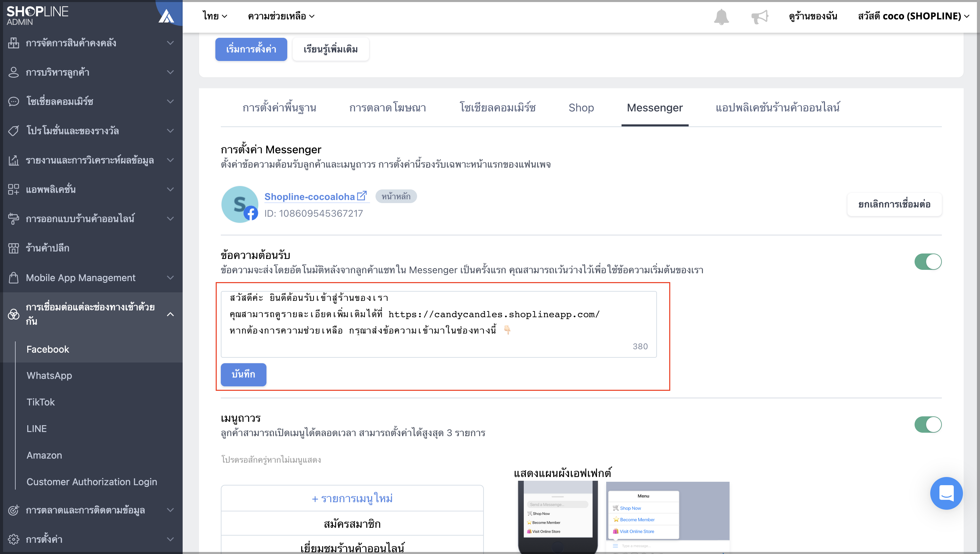980x554 pixels.
Task: Click + รายการเมนูใหม่ to add menu item
Action: click(352, 498)
